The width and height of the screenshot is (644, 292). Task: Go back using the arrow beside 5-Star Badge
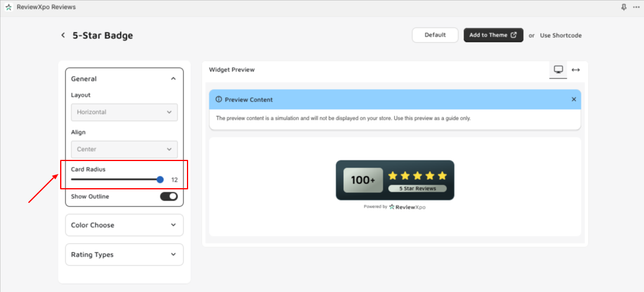click(x=63, y=35)
